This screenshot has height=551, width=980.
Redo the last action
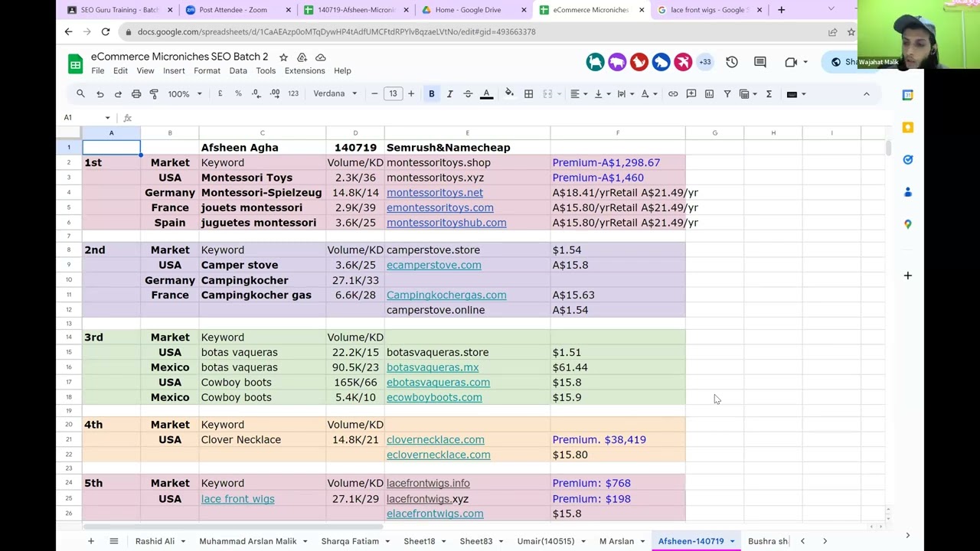click(118, 94)
